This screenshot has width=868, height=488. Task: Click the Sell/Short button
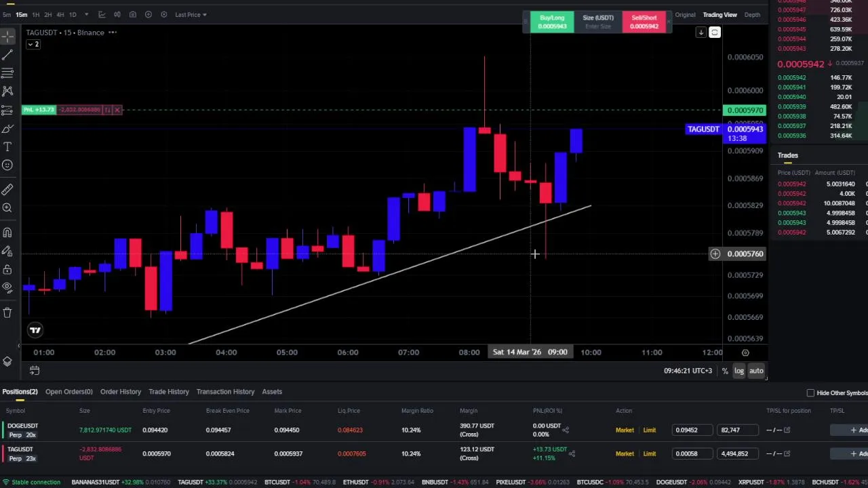[644, 22]
